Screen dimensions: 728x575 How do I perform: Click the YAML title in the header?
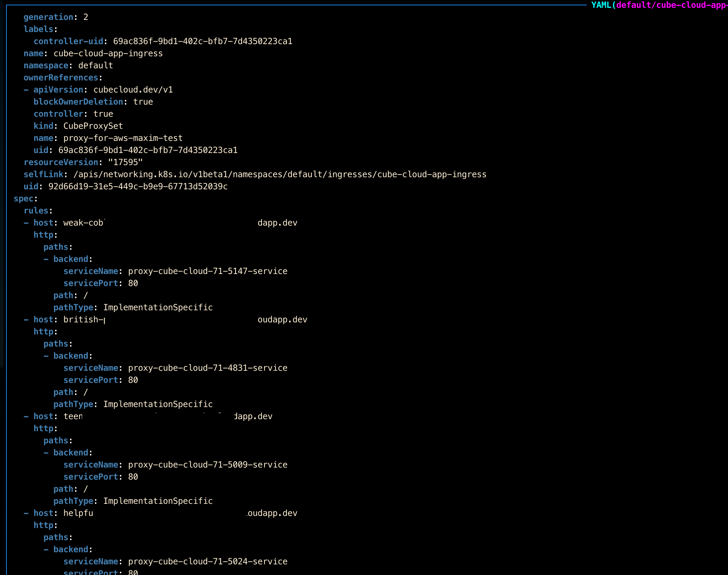pos(659,5)
